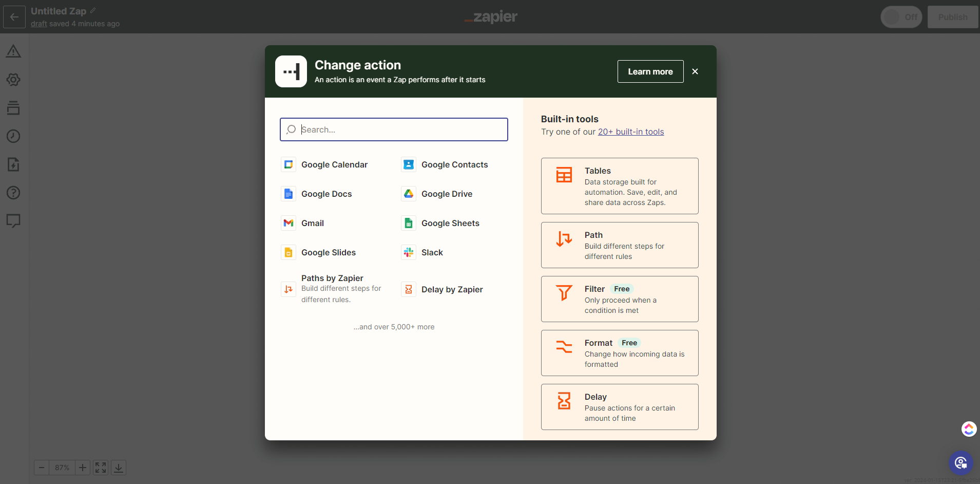Close the Change action dialog
980x484 pixels.
tap(695, 71)
